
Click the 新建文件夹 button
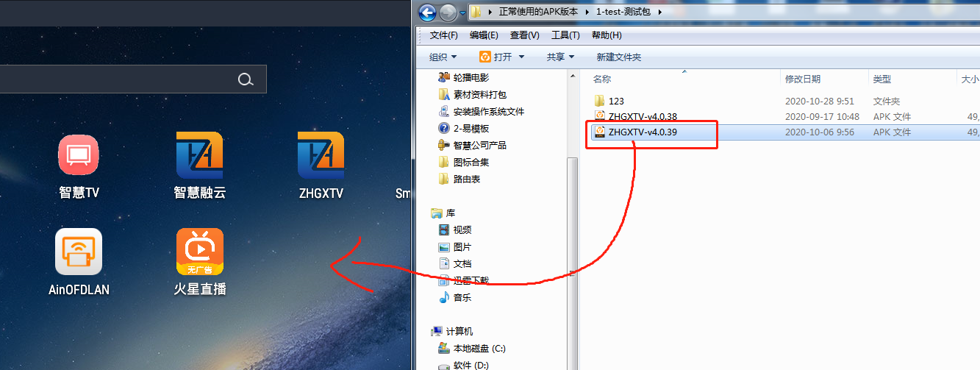pos(618,57)
